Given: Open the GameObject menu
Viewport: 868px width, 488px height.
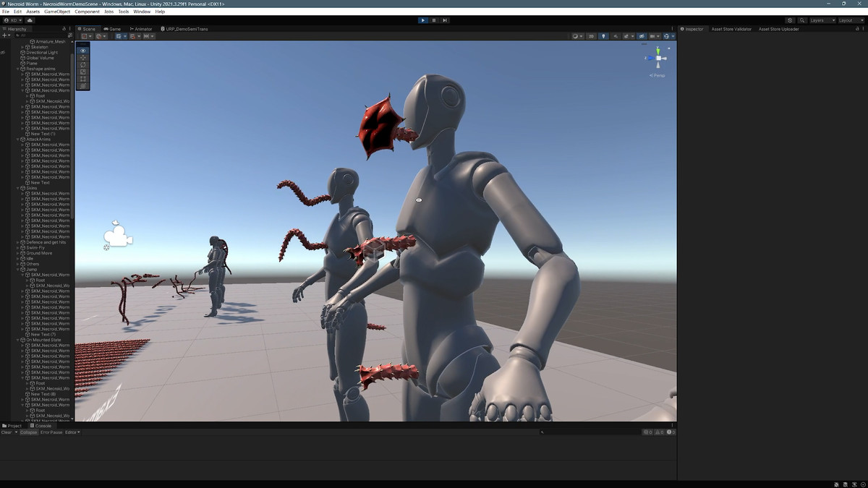Looking at the screenshot, I should (x=57, y=12).
